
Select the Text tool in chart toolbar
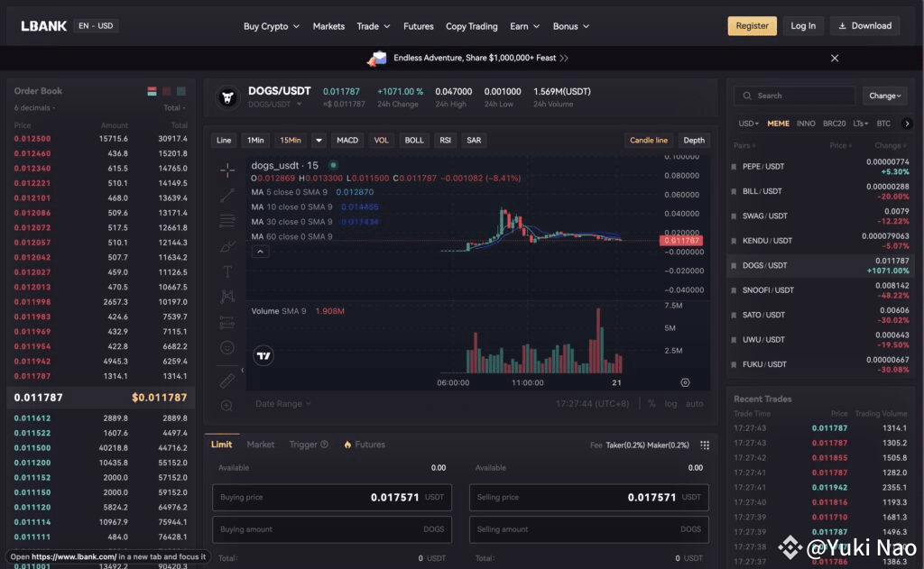226,271
